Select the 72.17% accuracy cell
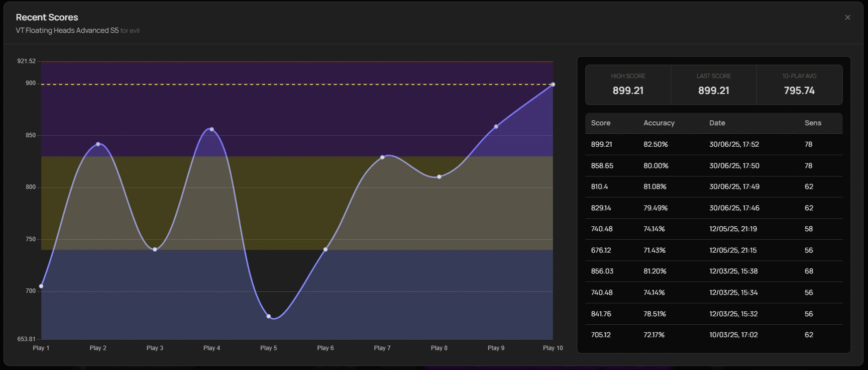This screenshot has height=370, width=868. point(654,335)
